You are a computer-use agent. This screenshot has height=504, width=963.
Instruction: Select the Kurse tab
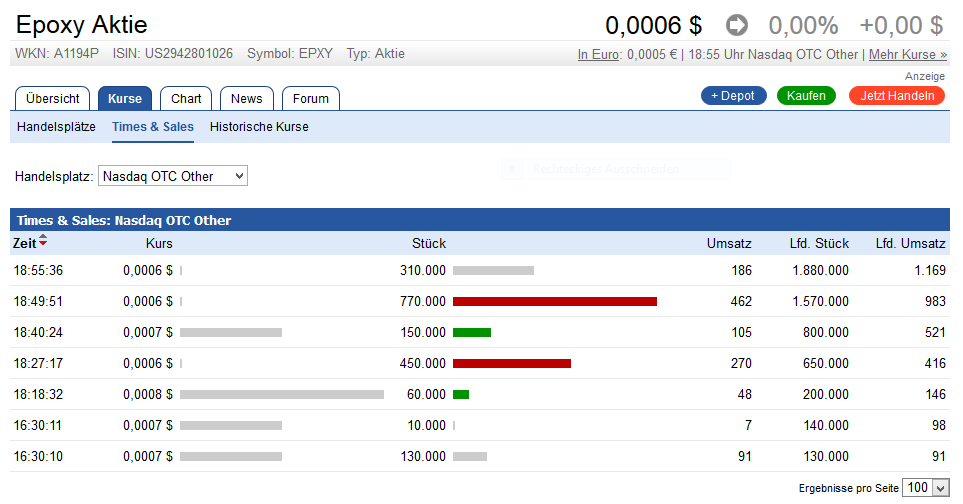click(125, 98)
